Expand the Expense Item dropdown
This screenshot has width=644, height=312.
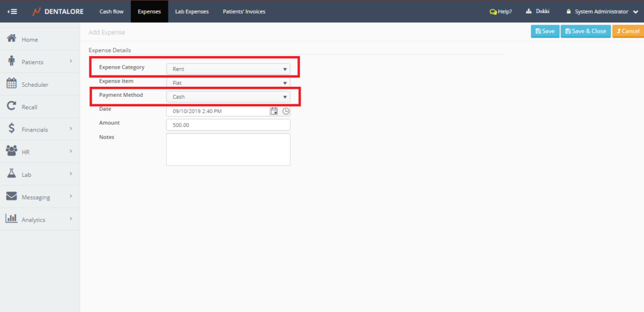coord(228,82)
